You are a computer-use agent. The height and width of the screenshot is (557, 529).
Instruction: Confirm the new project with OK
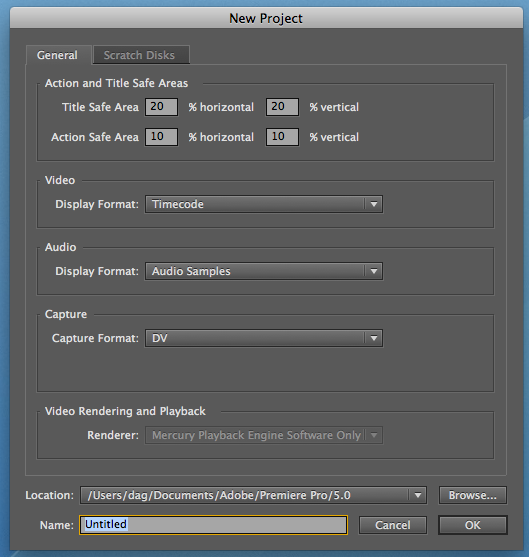click(473, 525)
